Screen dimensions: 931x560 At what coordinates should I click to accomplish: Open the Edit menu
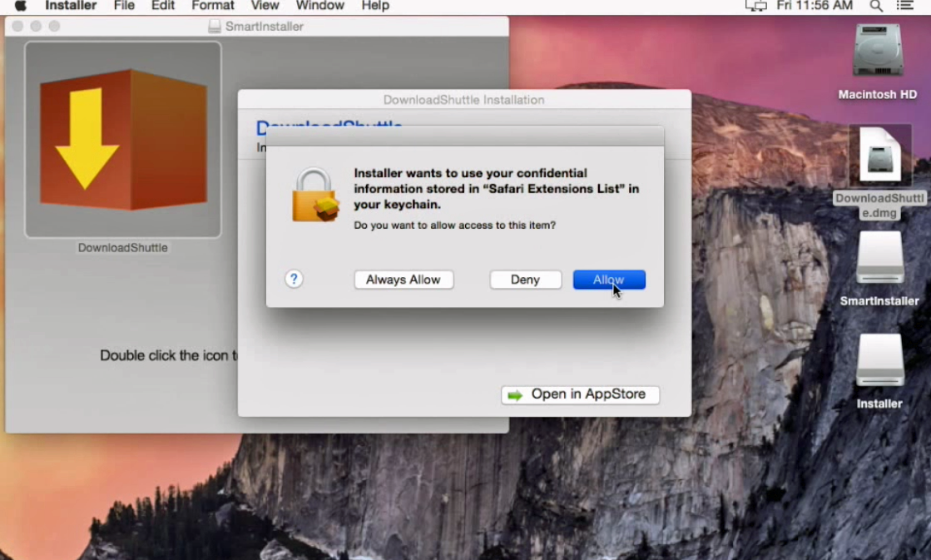click(163, 6)
